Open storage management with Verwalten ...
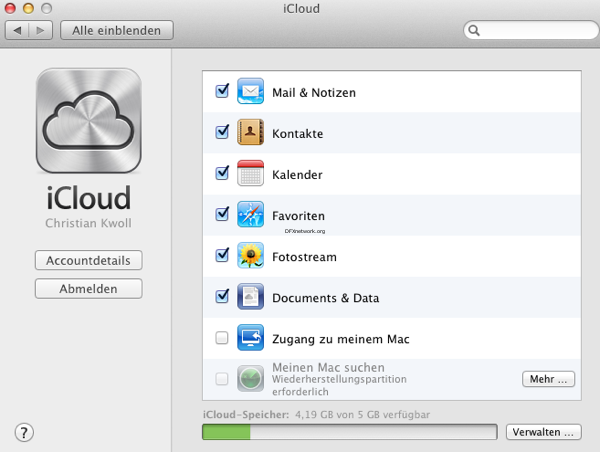Screen dimensions: 600x452 pyautogui.click(x=544, y=432)
